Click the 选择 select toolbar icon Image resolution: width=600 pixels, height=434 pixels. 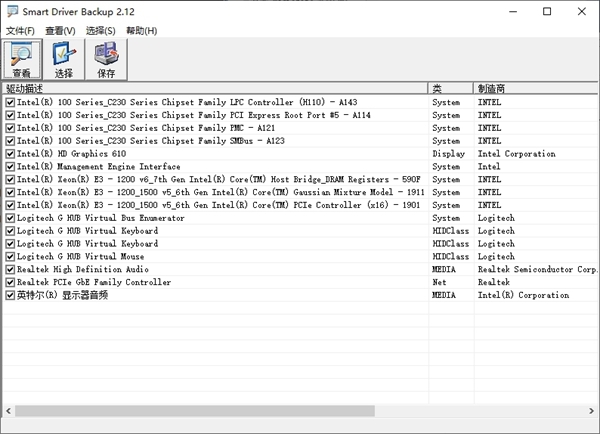click(x=64, y=59)
